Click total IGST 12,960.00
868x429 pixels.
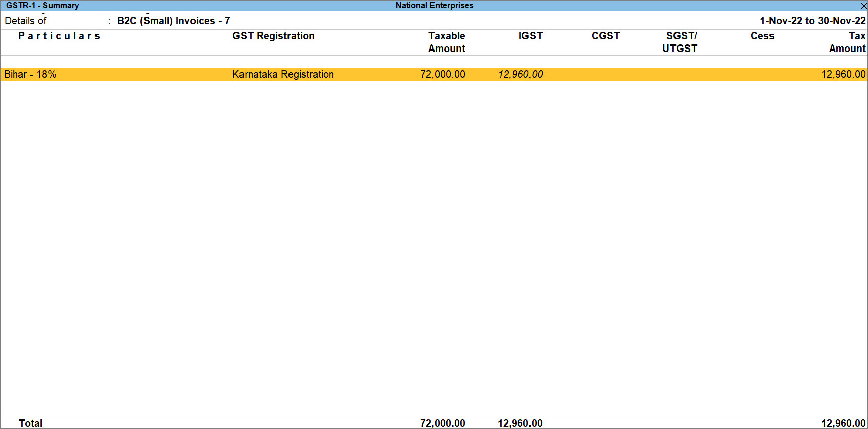point(520,423)
